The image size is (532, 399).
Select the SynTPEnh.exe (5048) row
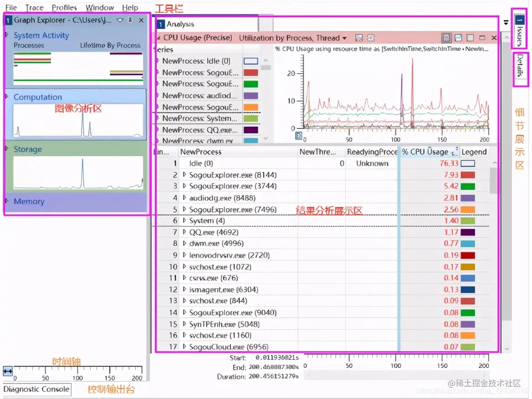point(324,324)
